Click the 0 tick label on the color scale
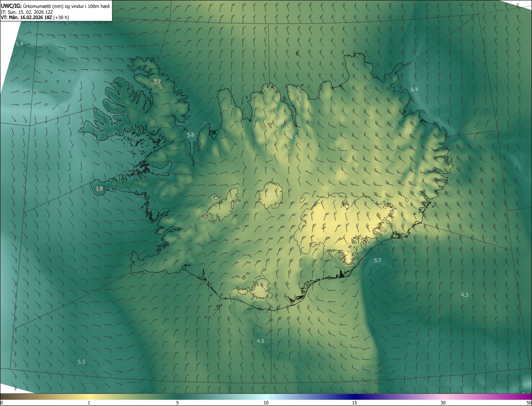The width and height of the screenshot is (532, 406). [2, 403]
